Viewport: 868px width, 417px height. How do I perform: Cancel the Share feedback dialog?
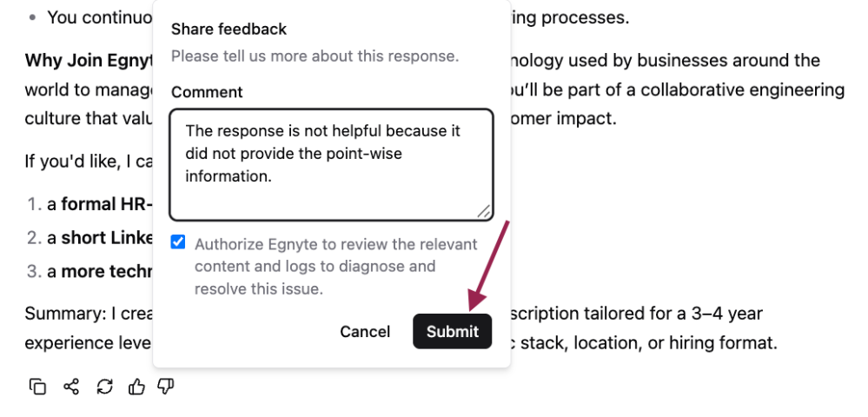pos(365,331)
